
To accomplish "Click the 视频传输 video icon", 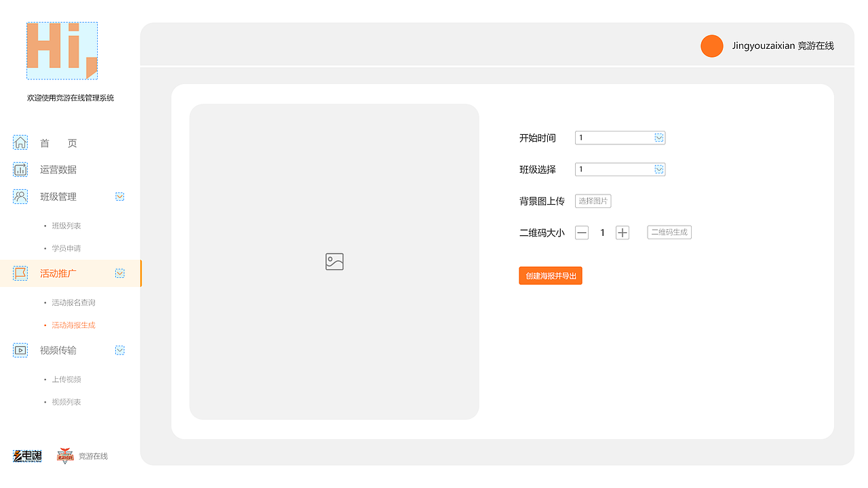I will [20, 350].
